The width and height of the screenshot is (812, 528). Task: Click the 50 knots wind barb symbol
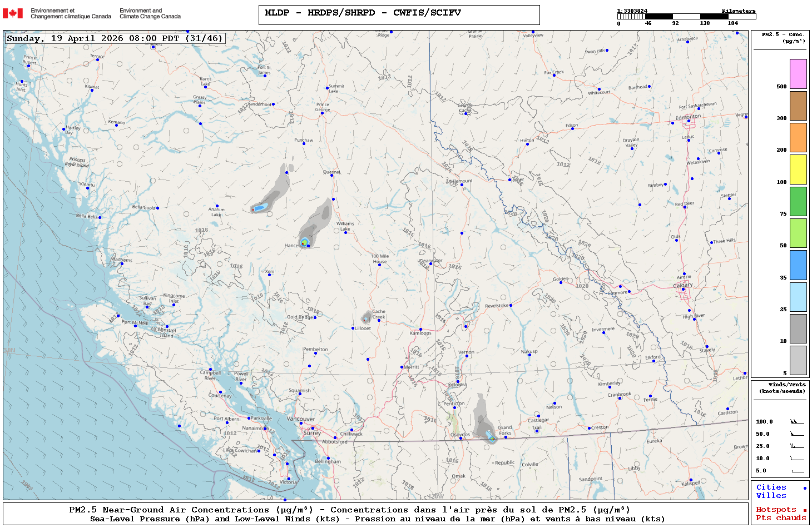tap(797, 434)
